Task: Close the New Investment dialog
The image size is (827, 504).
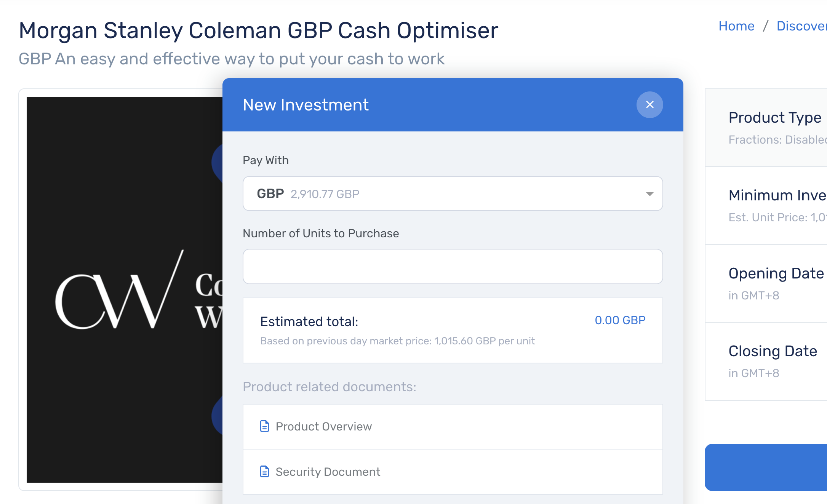Action: [x=649, y=105]
